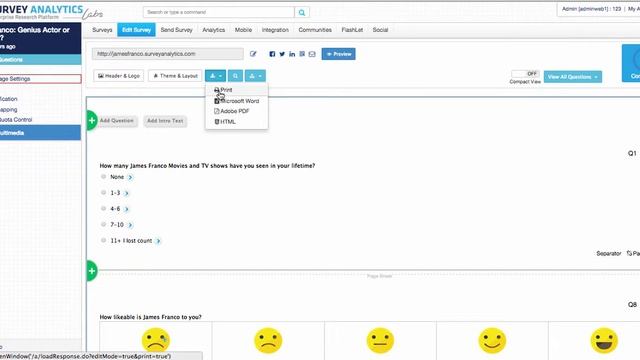Open the FlashLet tab
640x360 pixels.
[x=352, y=30]
